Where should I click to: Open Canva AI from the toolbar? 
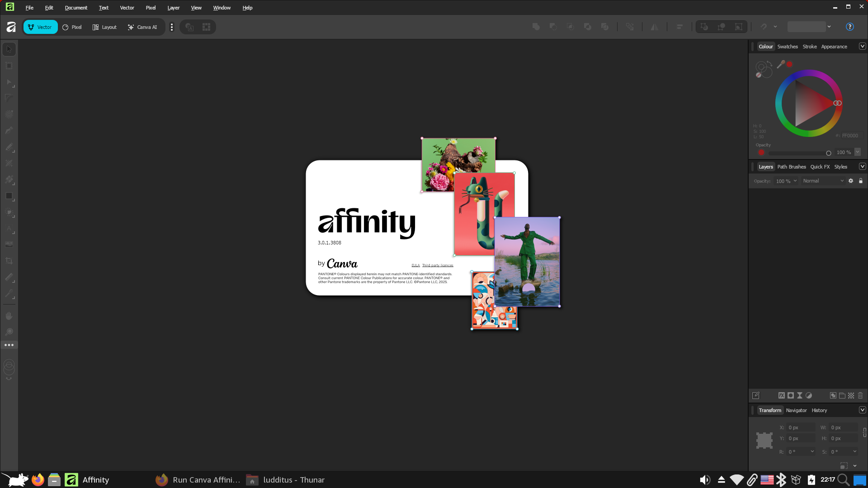pyautogui.click(x=142, y=27)
